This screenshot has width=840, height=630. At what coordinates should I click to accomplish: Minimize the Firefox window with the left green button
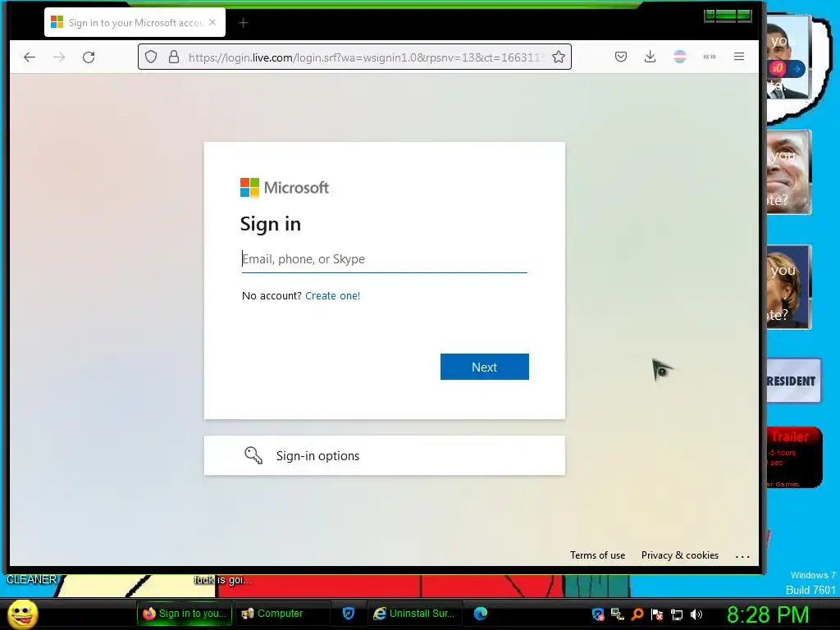[710, 15]
